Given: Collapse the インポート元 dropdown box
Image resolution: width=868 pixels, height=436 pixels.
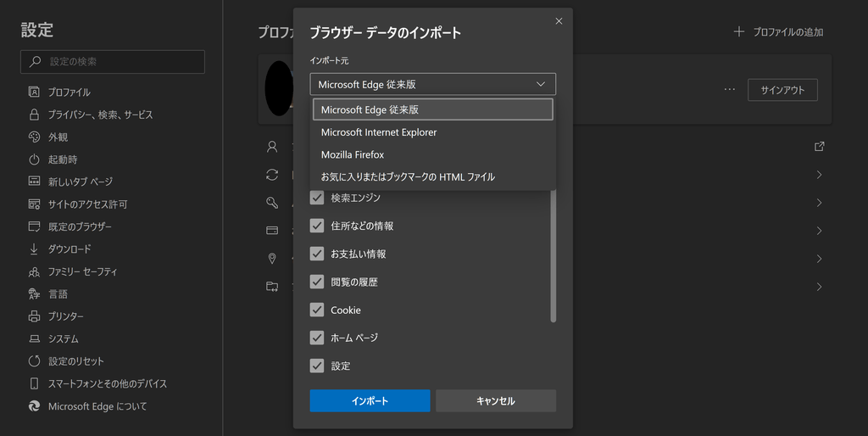Looking at the screenshot, I should click(x=433, y=84).
